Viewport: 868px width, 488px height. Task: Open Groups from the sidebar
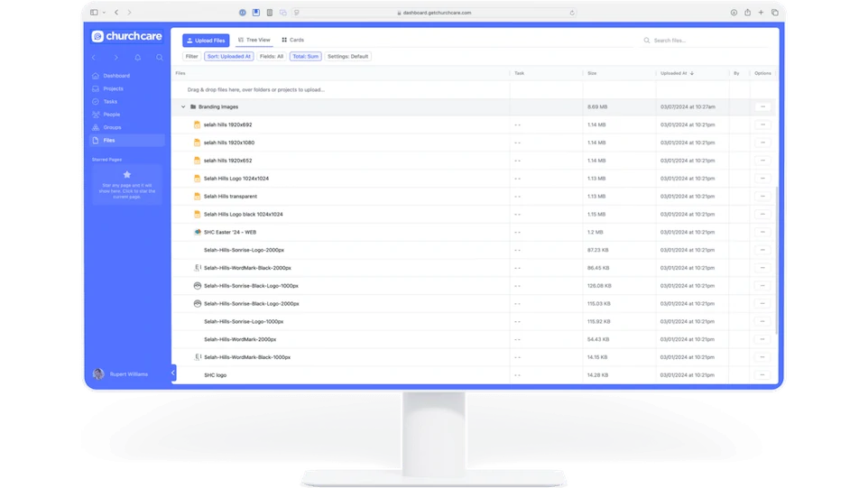[x=127, y=127]
